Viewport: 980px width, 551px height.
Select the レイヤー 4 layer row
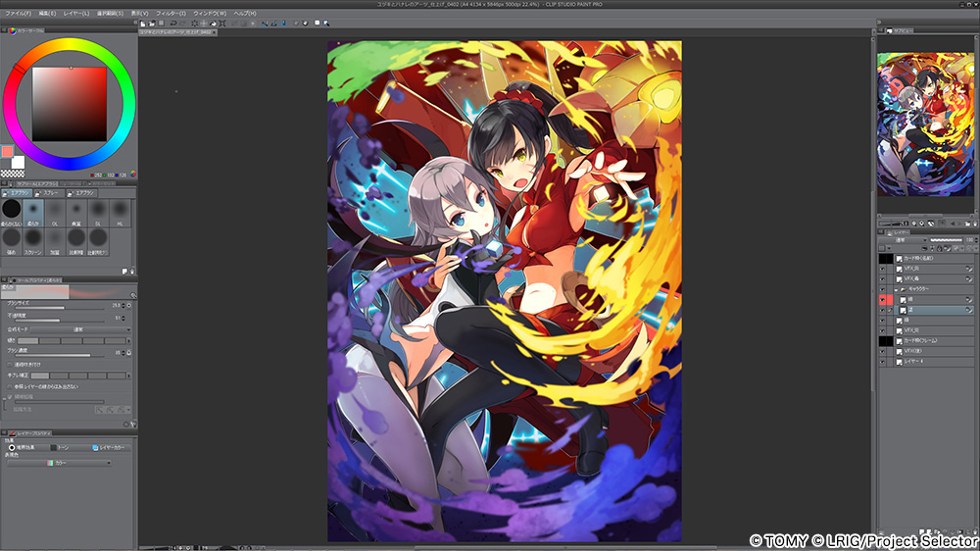934,362
